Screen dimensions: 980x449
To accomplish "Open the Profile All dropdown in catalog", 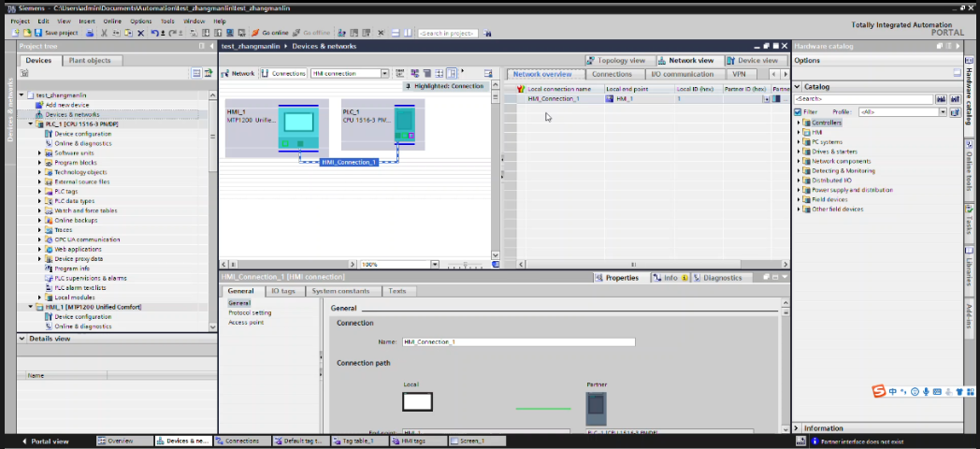I will click(x=943, y=112).
